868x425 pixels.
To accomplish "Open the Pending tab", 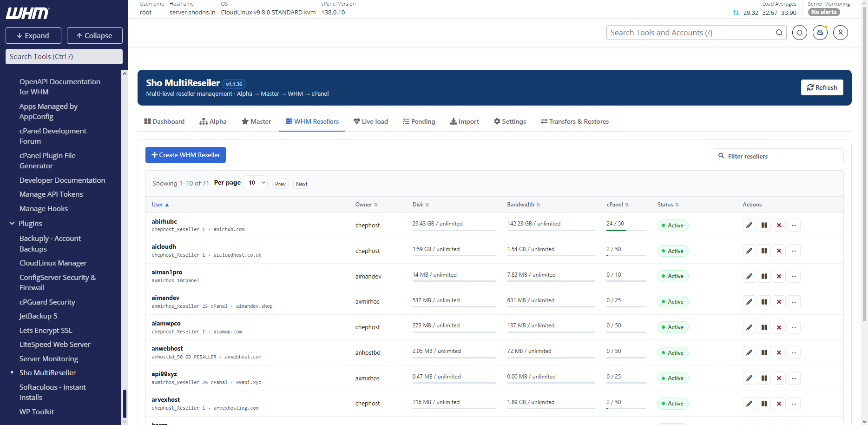I will pos(419,121).
